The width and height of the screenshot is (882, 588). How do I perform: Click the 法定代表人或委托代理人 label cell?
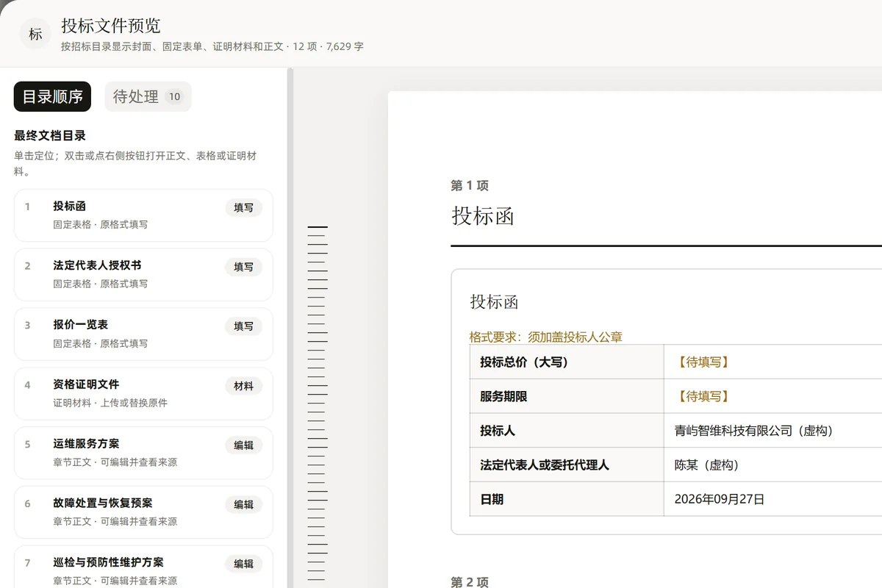coord(567,465)
